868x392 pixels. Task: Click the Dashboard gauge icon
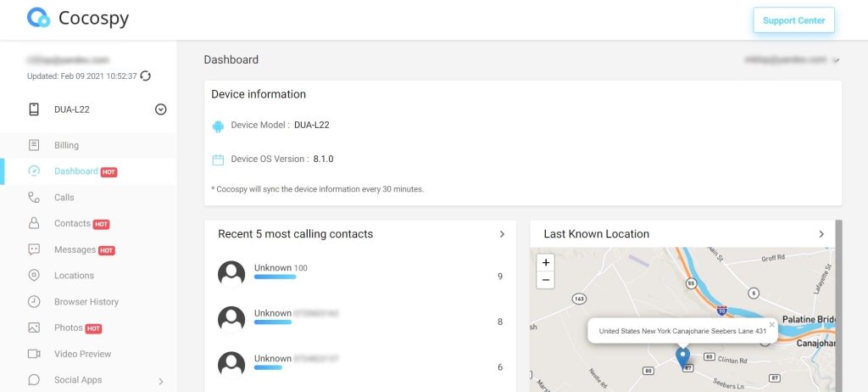pos(34,171)
